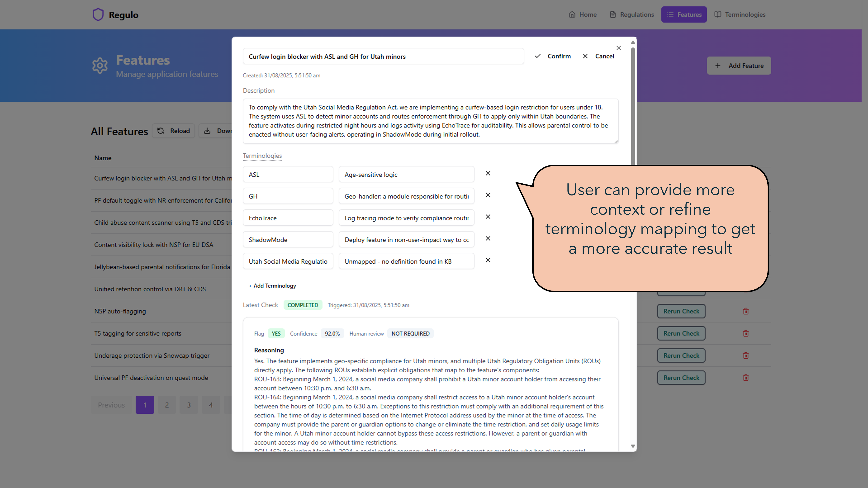868x488 pixels.
Task: Remove the ASL terminology row
Action: coord(488,173)
